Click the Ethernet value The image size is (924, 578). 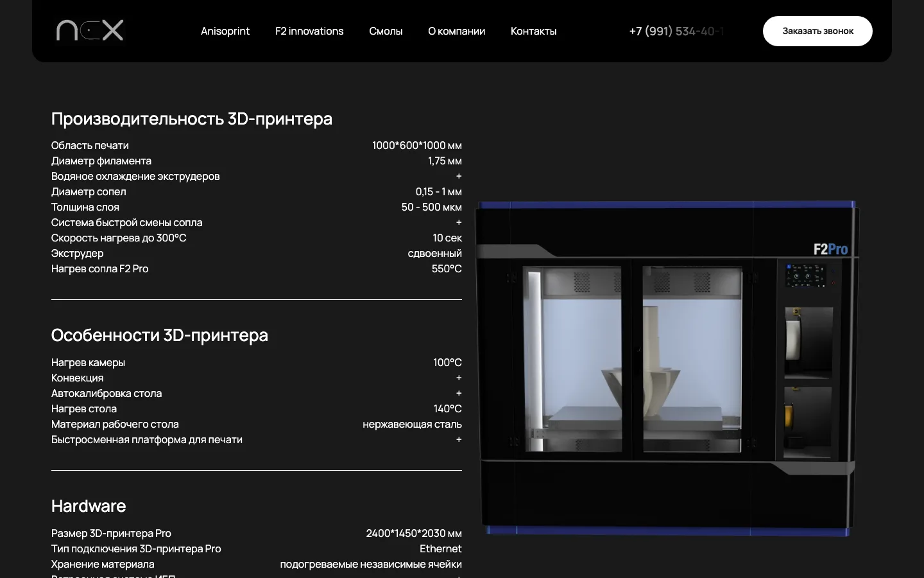pos(440,548)
